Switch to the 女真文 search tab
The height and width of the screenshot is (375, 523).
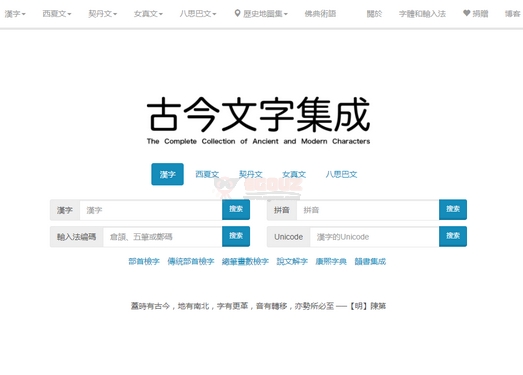(x=294, y=174)
